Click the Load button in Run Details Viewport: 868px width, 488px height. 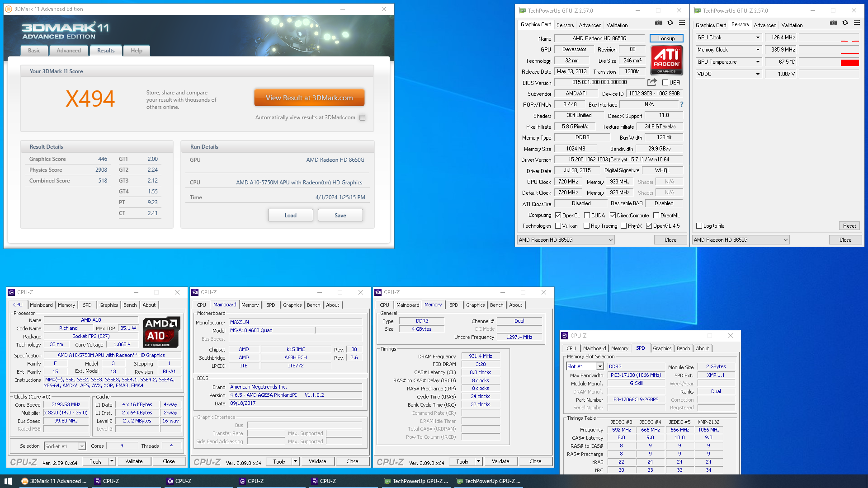click(x=291, y=216)
